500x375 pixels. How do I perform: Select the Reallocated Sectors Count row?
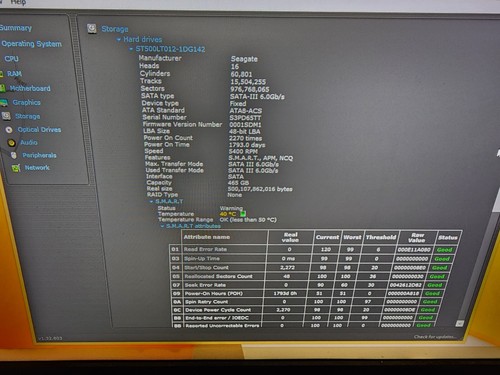(309, 276)
